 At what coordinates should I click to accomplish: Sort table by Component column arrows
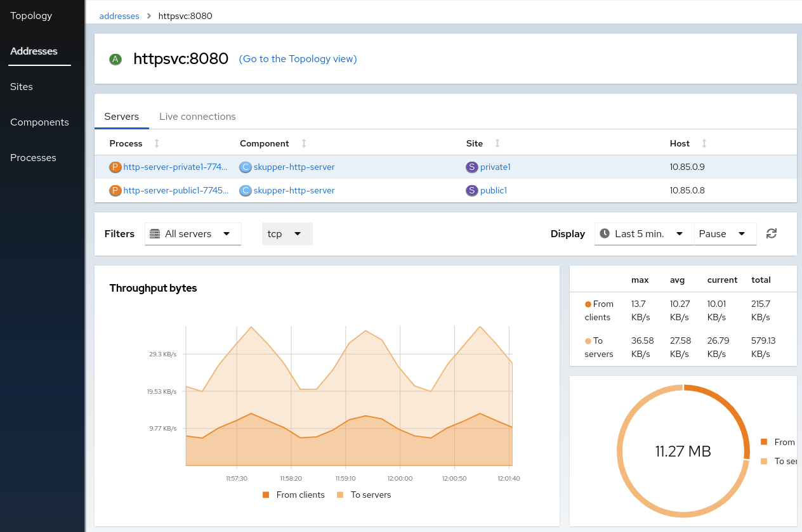point(304,143)
